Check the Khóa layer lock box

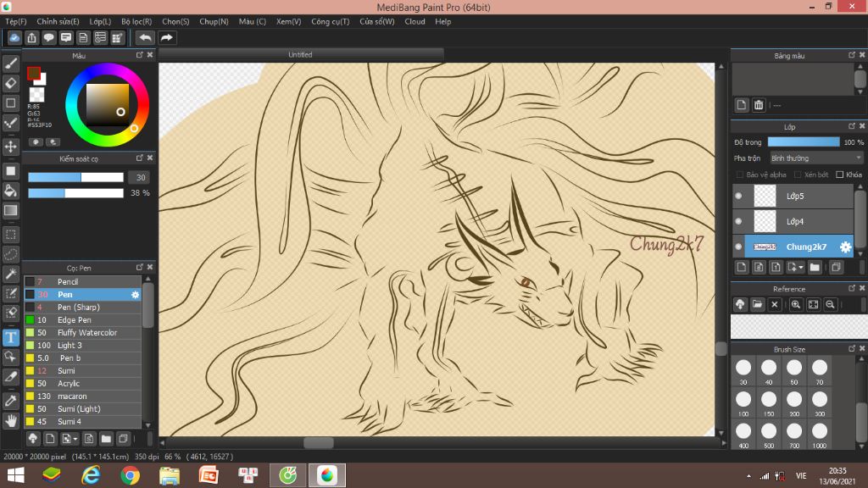point(840,175)
